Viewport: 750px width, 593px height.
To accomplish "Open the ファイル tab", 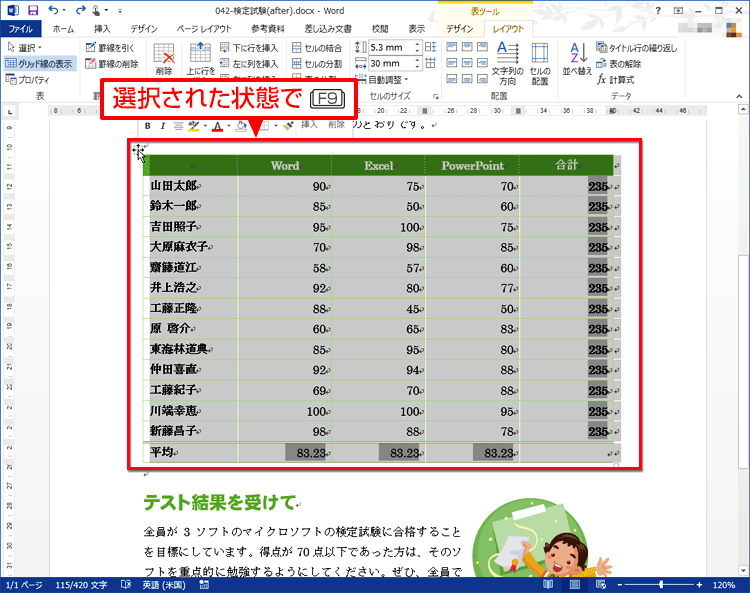I will [x=21, y=29].
